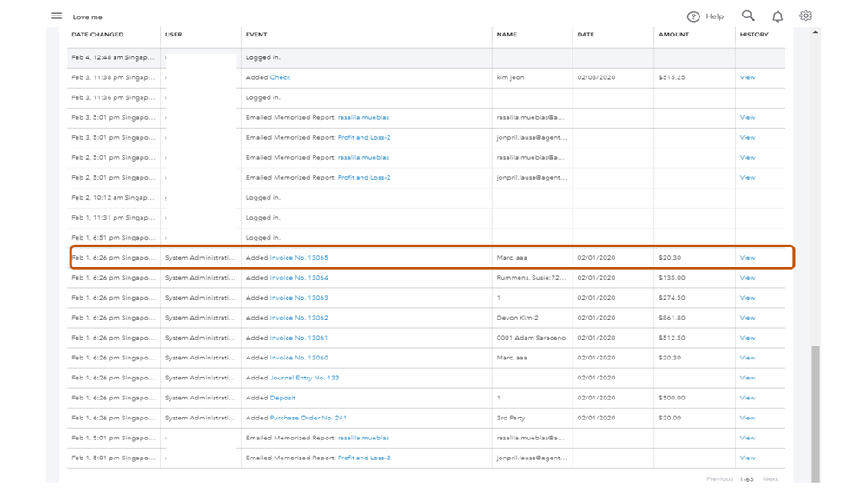868x488 pixels.
Task: View history for the $515.25 check
Action: (747, 77)
